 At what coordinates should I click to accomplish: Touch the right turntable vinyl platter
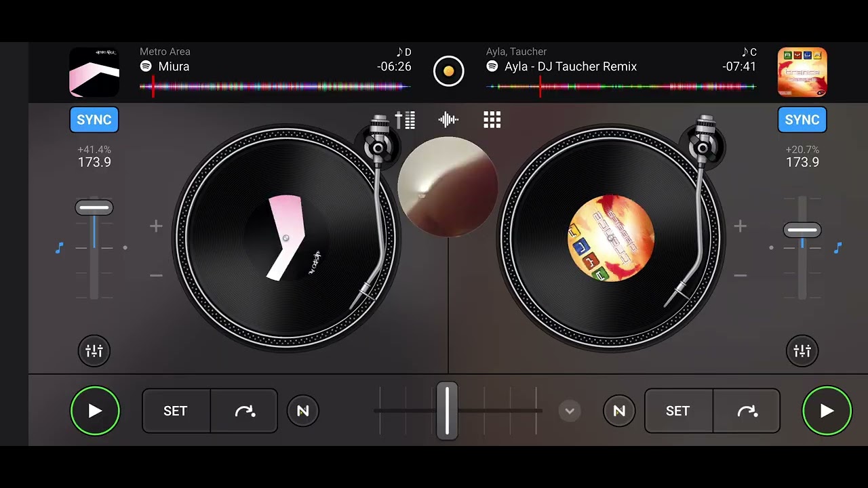click(x=610, y=238)
